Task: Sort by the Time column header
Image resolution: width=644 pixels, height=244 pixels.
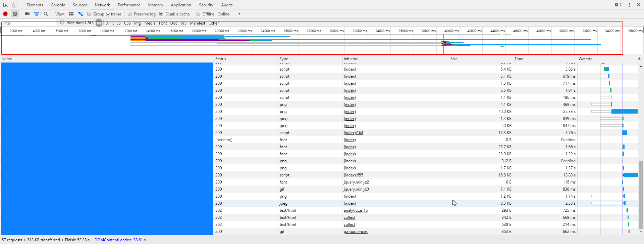Action: click(x=545, y=58)
